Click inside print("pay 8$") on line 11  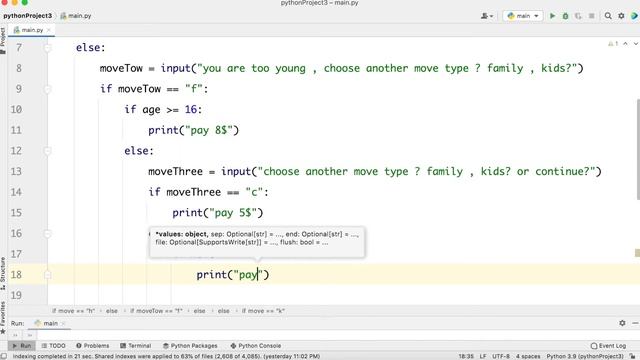pos(193,130)
